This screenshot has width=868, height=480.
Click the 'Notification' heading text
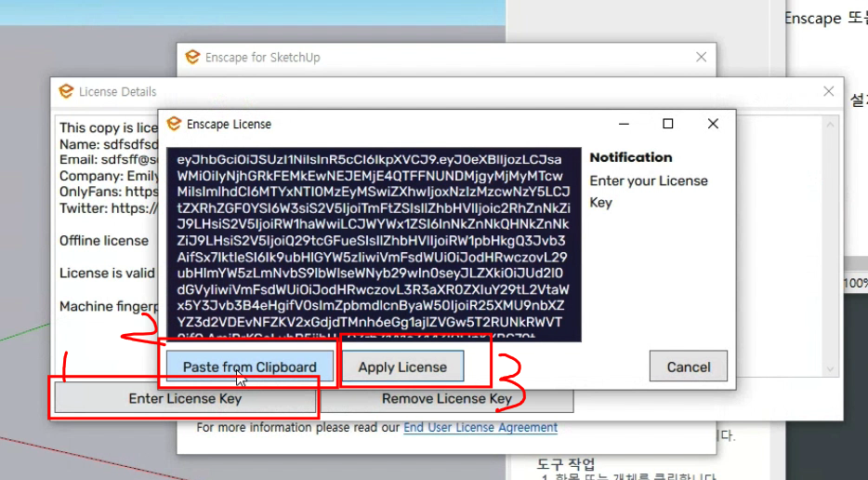tap(630, 157)
